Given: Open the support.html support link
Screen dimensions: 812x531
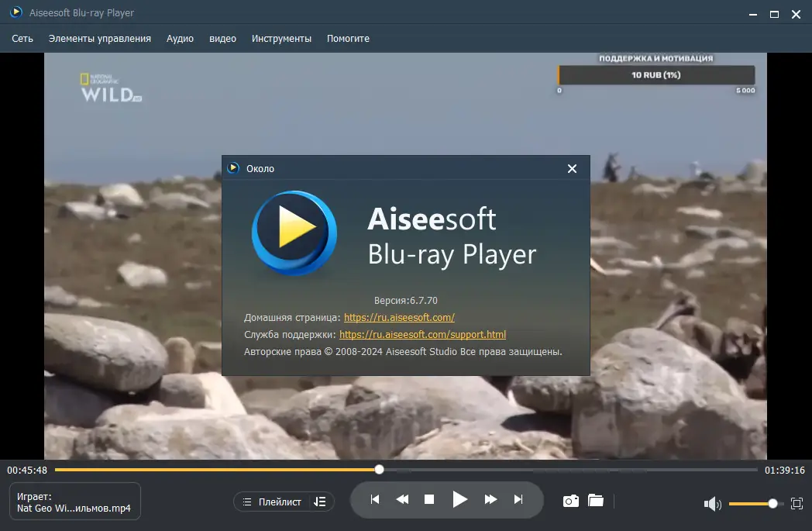Looking at the screenshot, I should pos(422,335).
